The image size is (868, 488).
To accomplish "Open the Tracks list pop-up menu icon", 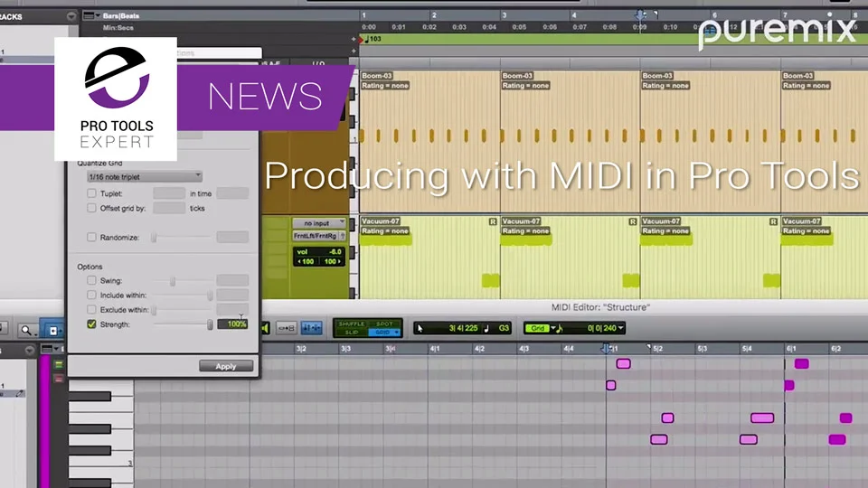I will click(71, 16).
